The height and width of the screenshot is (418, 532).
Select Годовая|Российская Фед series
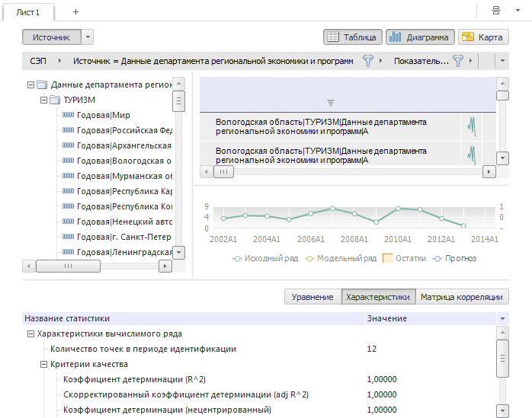[124, 130]
